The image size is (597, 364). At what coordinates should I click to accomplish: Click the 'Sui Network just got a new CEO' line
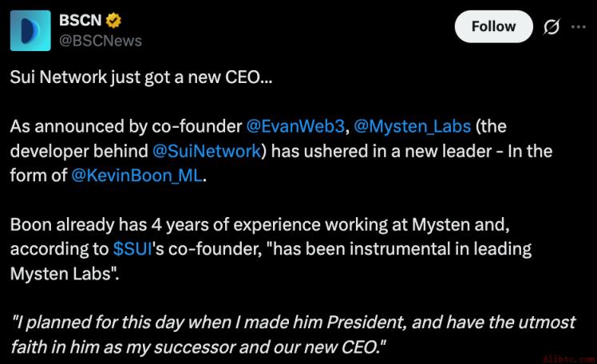tap(141, 77)
